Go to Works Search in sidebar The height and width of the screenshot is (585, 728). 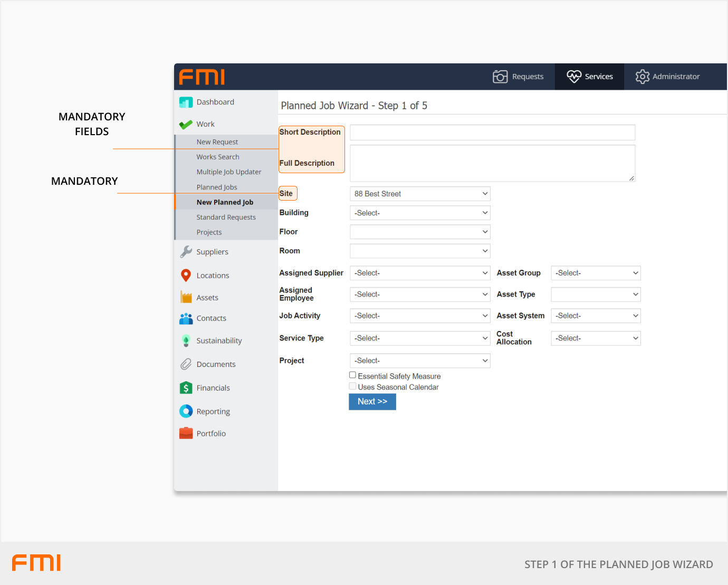pyautogui.click(x=218, y=157)
